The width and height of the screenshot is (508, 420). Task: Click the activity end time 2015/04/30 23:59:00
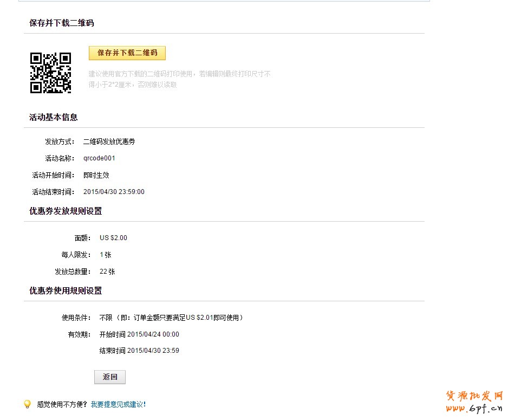114,192
